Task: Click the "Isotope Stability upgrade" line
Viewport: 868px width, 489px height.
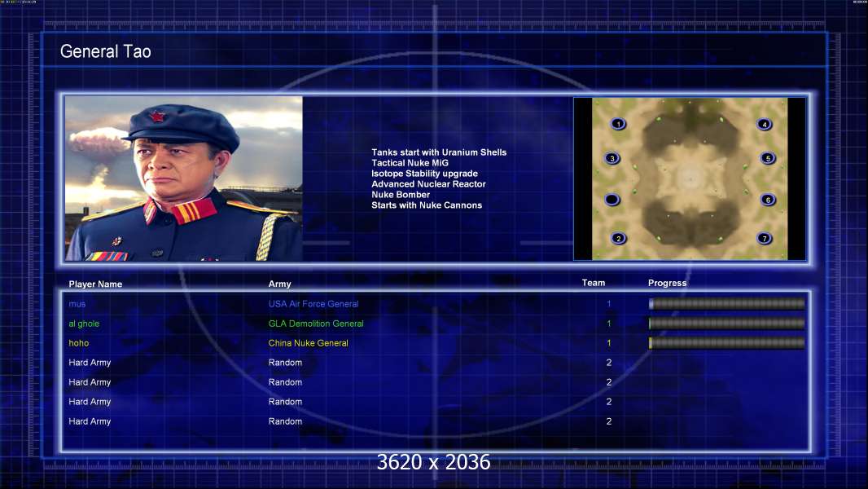Action: point(424,174)
